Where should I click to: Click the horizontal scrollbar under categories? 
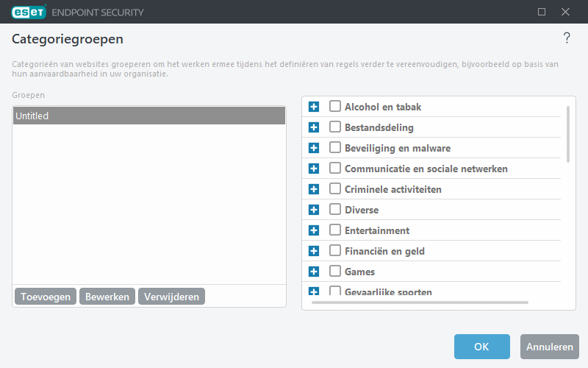click(x=420, y=302)
